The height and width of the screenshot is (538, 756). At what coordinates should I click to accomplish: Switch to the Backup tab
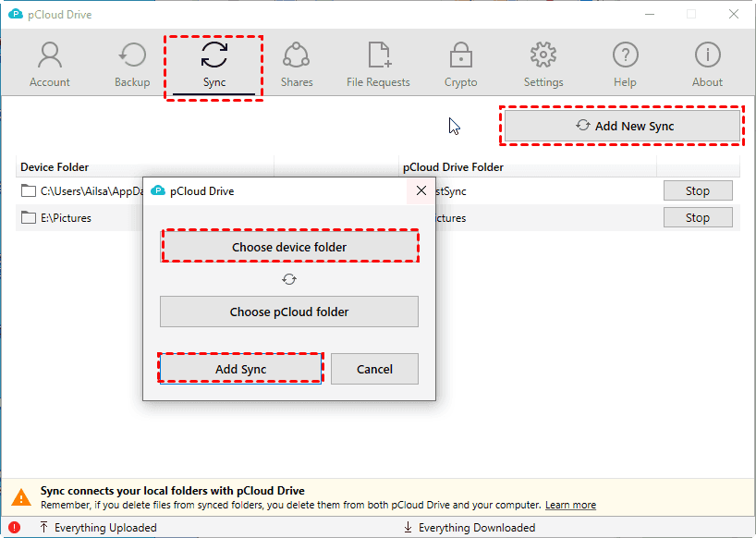pyautogui.click(x=132, y=65)
